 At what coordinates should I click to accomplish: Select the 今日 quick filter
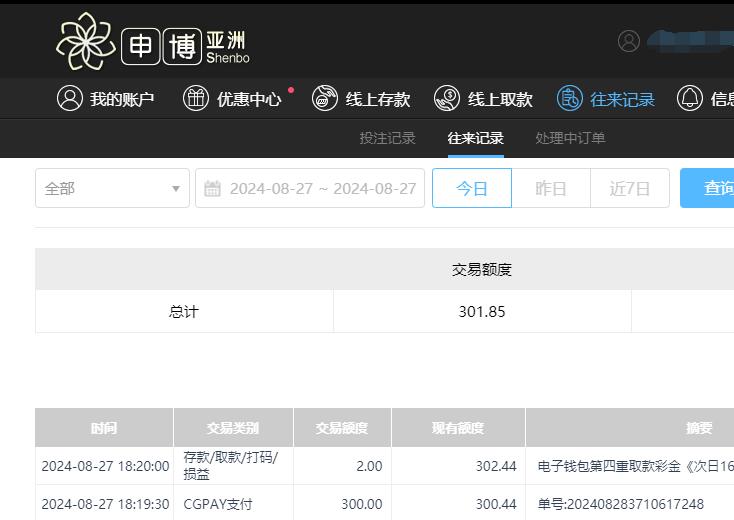[472, 188]
